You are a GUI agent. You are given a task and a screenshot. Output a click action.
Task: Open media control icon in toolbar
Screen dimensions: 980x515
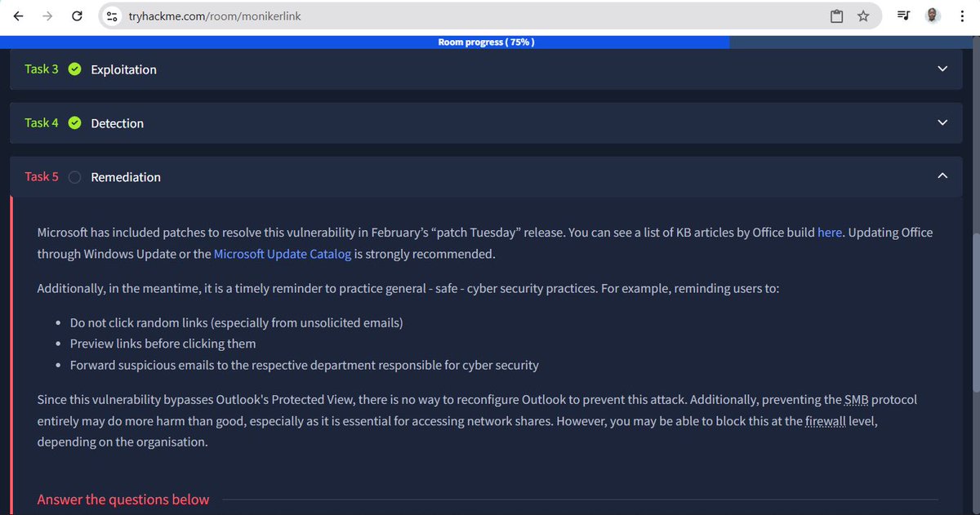904,16
